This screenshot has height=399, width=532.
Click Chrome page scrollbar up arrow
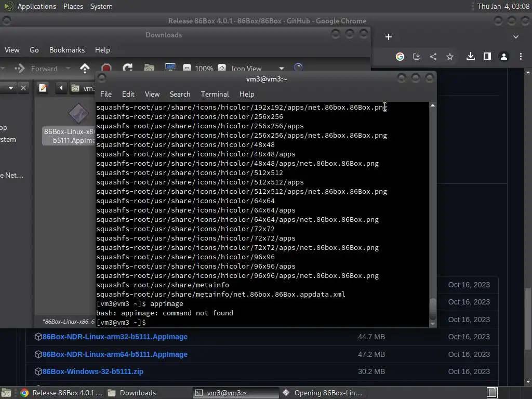point(528,72)
